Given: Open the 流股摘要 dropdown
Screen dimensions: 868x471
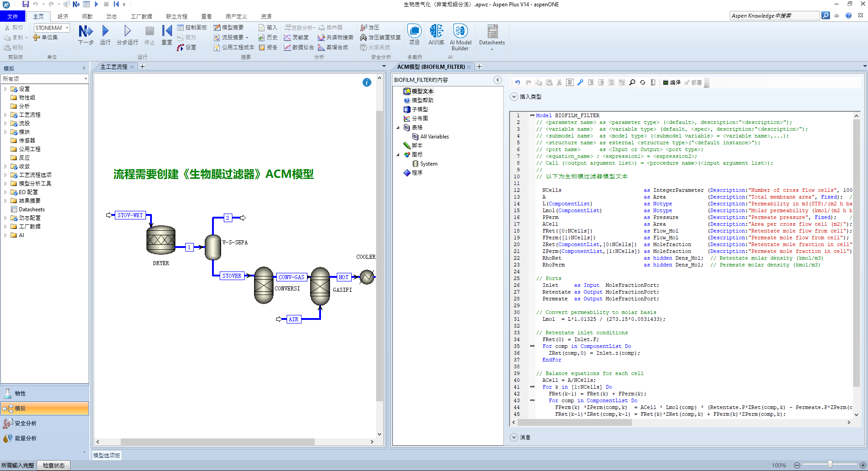Looking at the screenshot, I should tap(247, 38).
